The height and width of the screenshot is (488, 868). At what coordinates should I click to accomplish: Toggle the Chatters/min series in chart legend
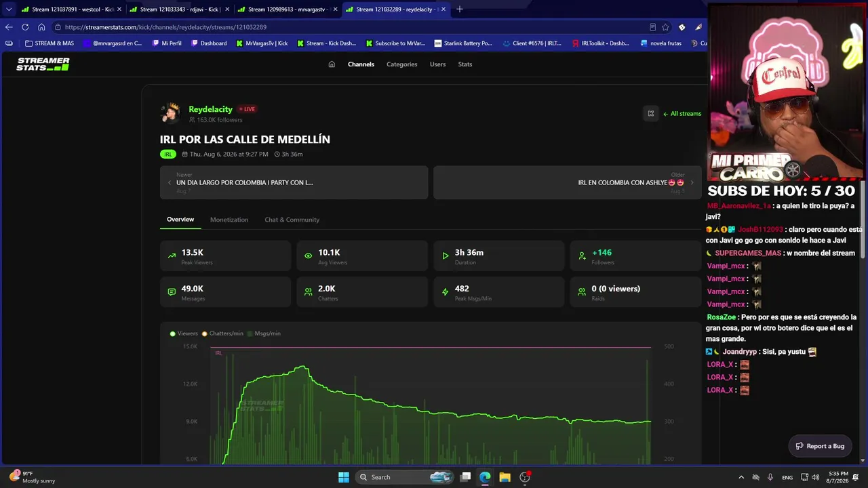(x=222, y=333)
